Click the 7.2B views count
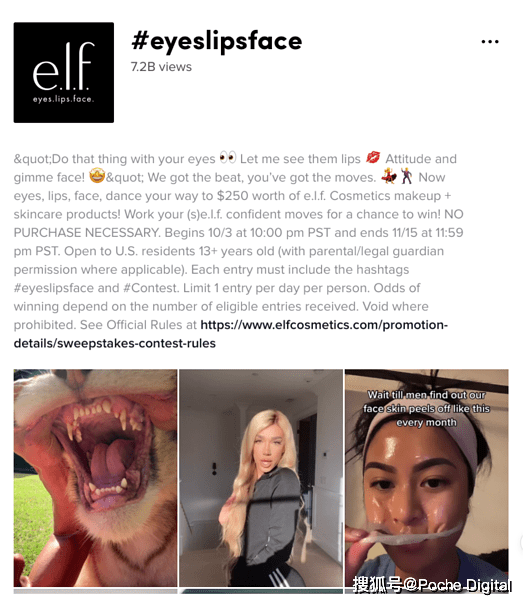This screenshot has width=527, height=603. [x=161, y=67]
